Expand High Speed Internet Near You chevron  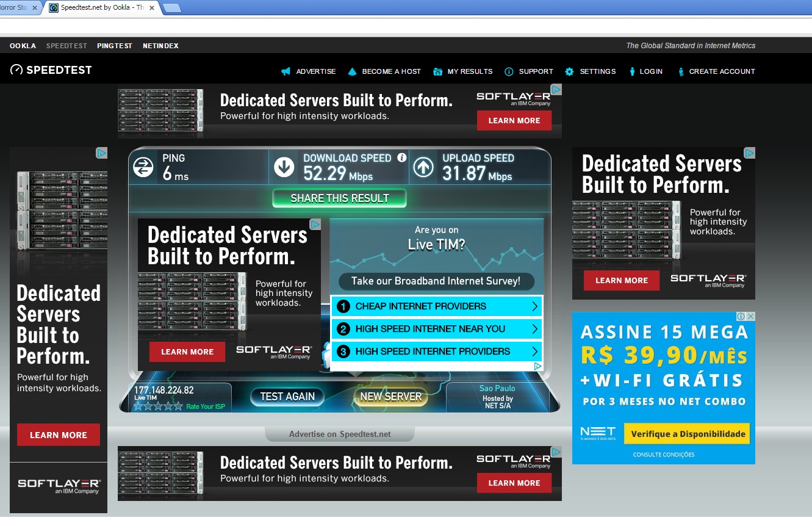(534, 329)
